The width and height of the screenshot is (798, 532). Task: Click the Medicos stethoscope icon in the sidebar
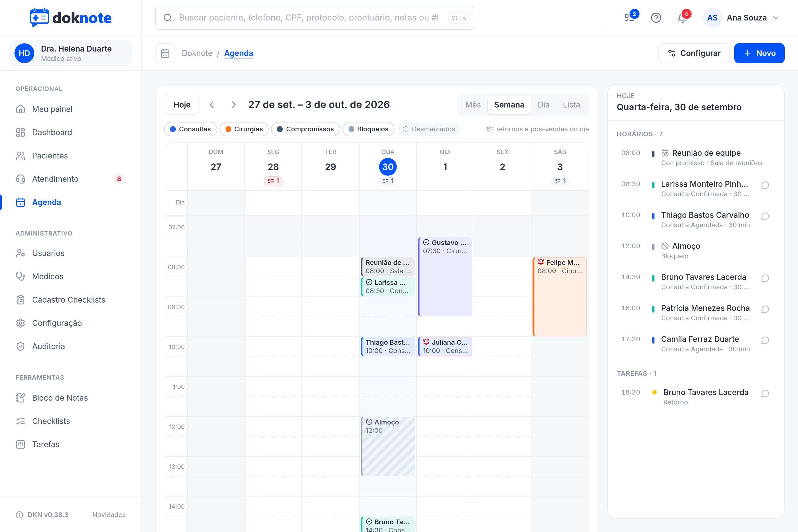tap(20, 277)
